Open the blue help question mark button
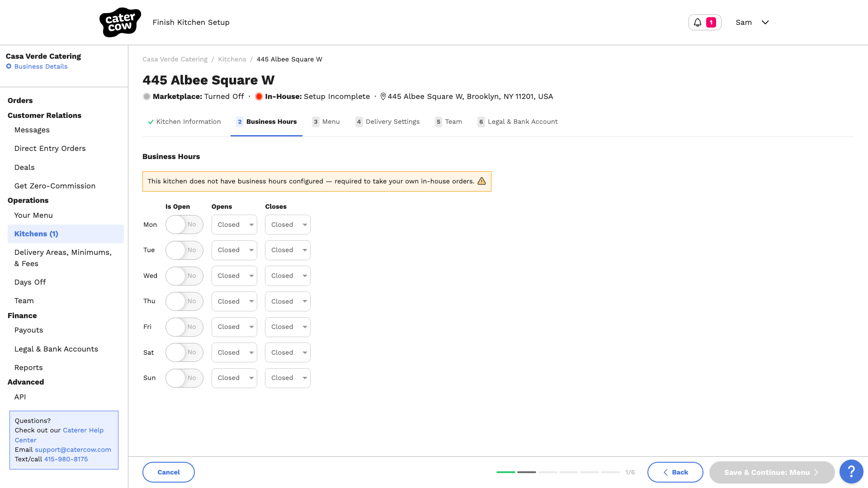The image size is (868, 488). [x=851, y=472]
